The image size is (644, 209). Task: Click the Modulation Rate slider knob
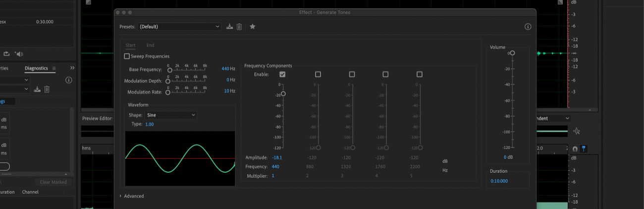pyautogui.click(x=167, y=92)
